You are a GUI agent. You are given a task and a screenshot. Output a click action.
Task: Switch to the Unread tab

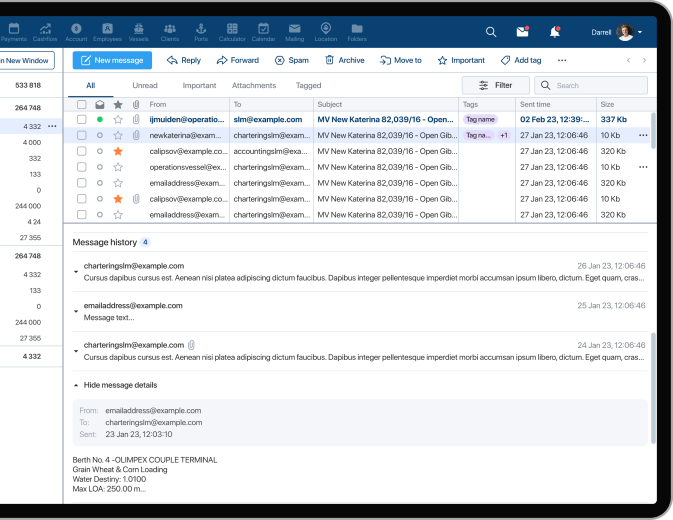pos(145,86)
